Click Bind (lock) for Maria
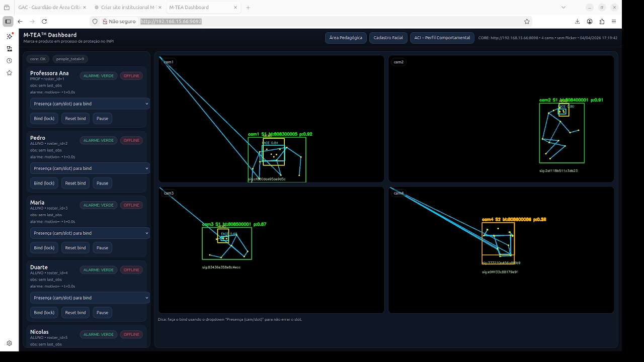Screen dimensions: 644x362 (44, 248)
